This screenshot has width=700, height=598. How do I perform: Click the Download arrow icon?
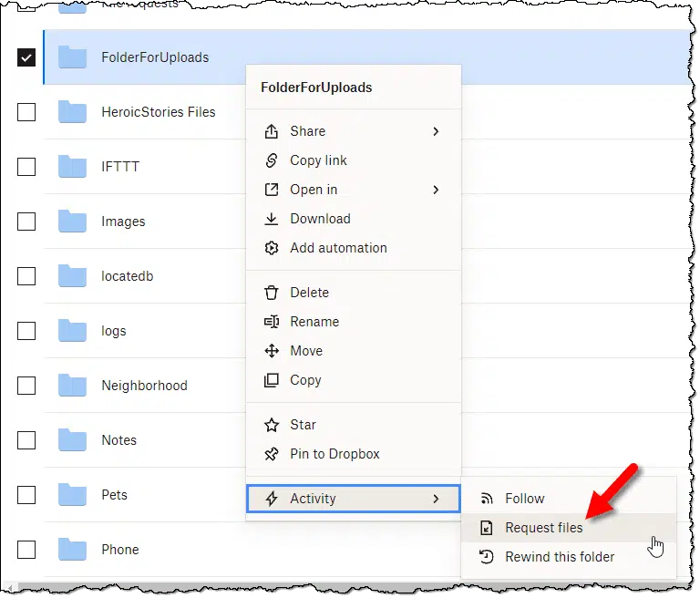click(272, 220)
